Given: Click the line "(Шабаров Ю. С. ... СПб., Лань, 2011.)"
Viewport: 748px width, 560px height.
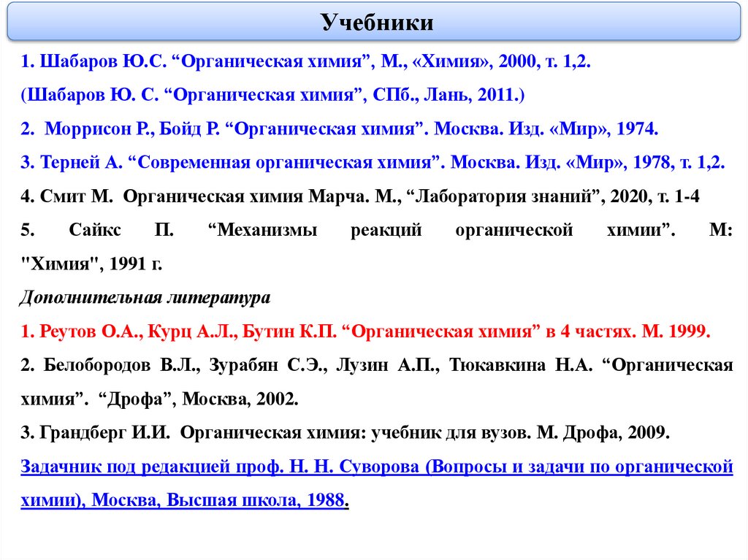Looking at the screenshot, I should pyautogui.click(x=272, y=94).
